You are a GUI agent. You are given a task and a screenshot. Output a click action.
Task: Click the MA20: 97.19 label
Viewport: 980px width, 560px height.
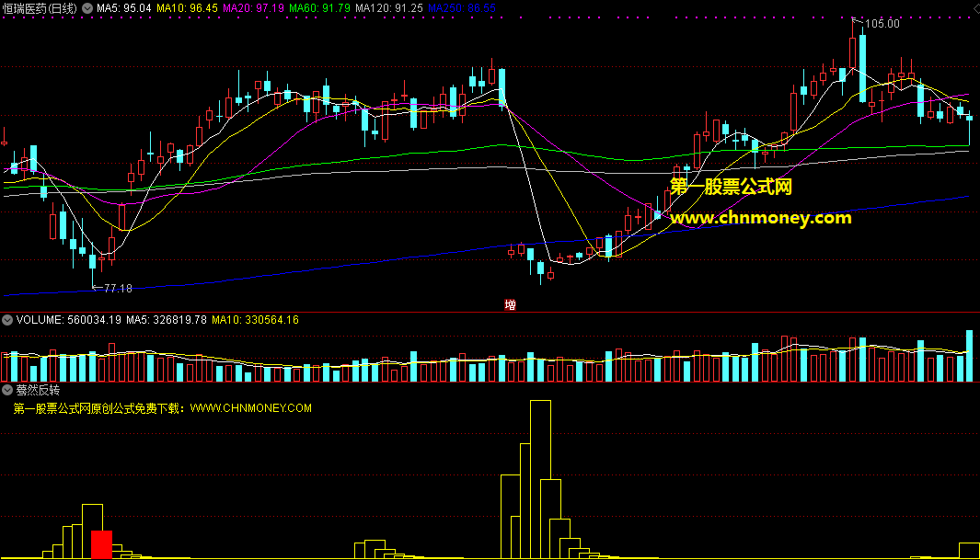tap(253, 8)
